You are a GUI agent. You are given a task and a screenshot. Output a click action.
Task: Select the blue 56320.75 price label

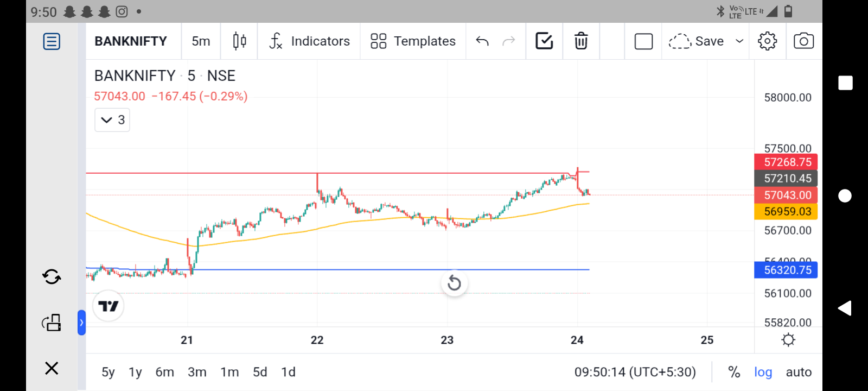click(786, 270)
